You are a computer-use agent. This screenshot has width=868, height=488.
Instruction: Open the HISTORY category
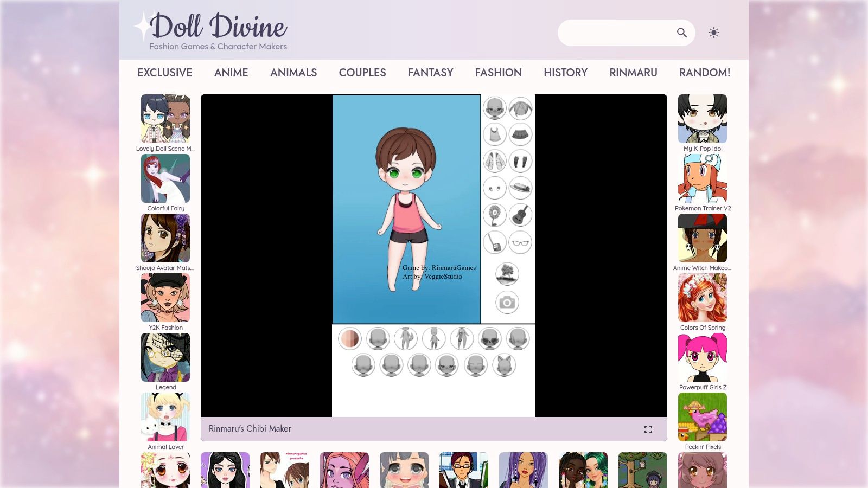point(566,73)
